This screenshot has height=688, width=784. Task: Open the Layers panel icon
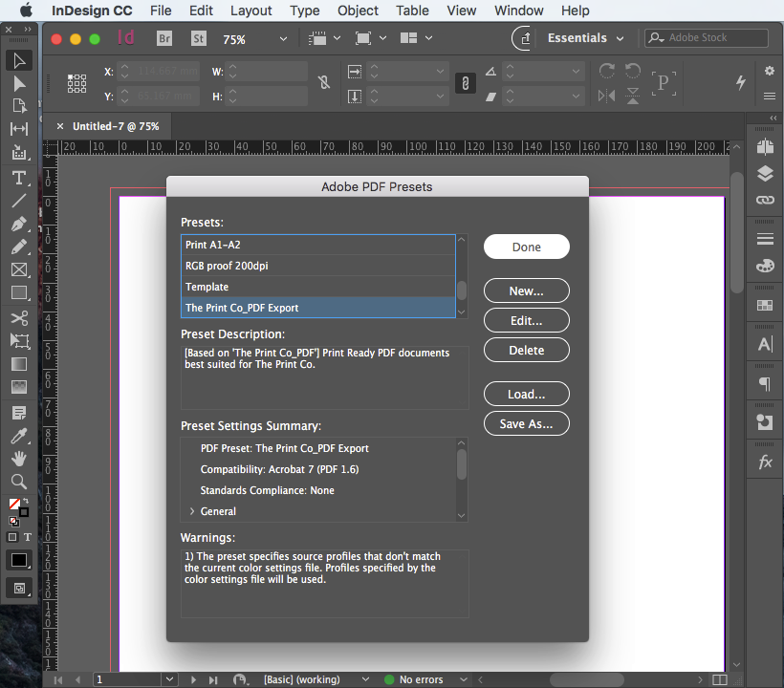coord(765,173)
